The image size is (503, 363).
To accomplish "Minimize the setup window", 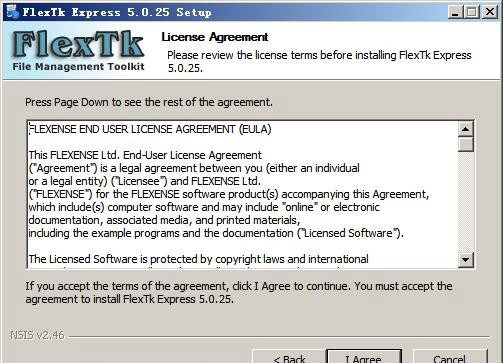I will coord(455,12).
